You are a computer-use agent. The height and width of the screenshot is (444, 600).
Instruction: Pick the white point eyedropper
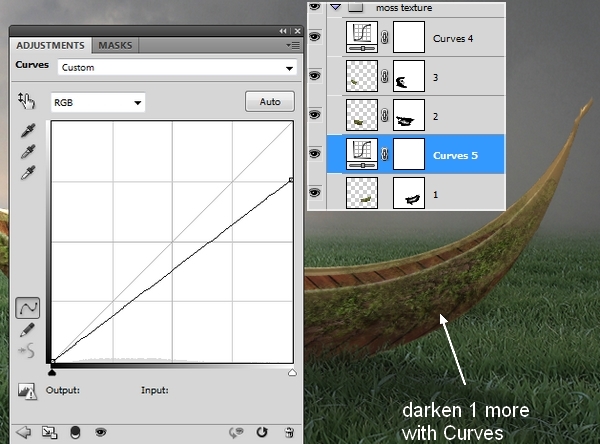pos(27,172)
